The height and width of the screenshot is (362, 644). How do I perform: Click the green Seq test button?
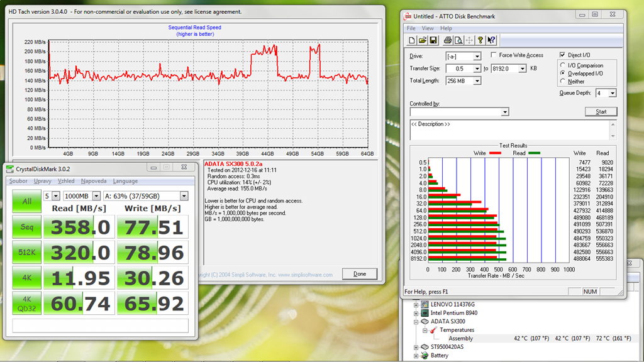pos(27,227)
